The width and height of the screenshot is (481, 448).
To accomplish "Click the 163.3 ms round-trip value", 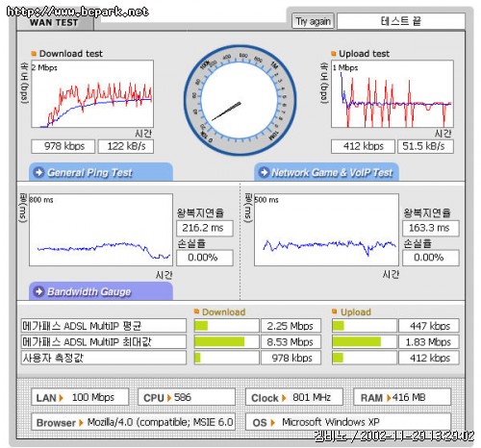I will click(x=431, y=228).
